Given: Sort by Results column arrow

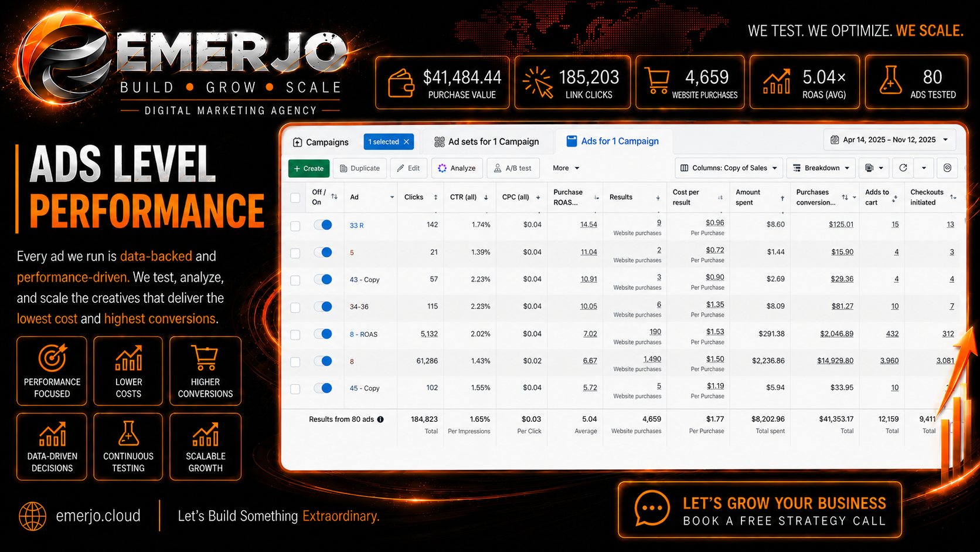Looking at the screenshot, I should [x=658, y=198].
